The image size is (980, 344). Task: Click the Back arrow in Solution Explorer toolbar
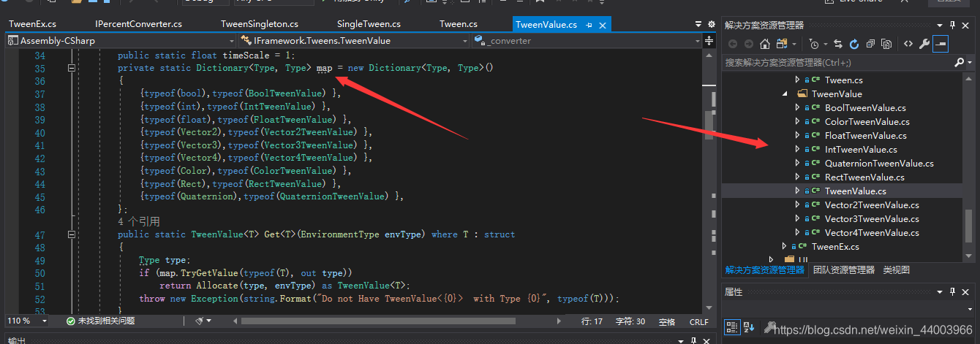point(732,44)
